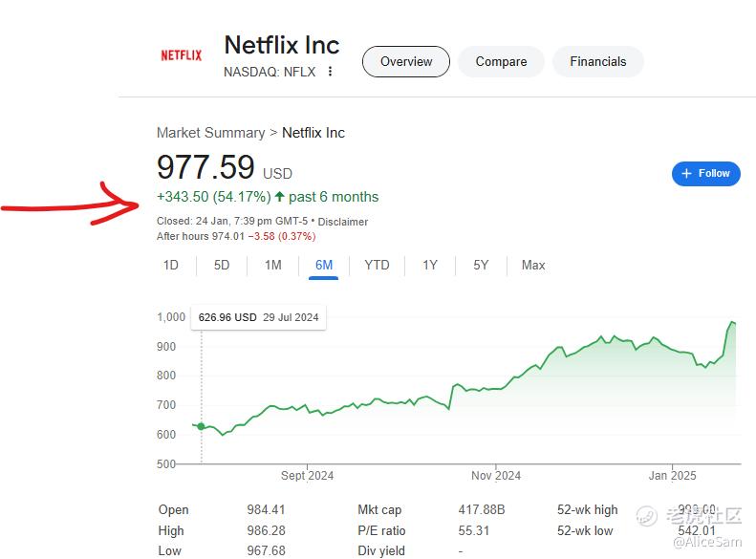This screenshot has height=559, width=756.
Task: Click the Mkt cap value 417.88B
Action: tap(482, 509)
